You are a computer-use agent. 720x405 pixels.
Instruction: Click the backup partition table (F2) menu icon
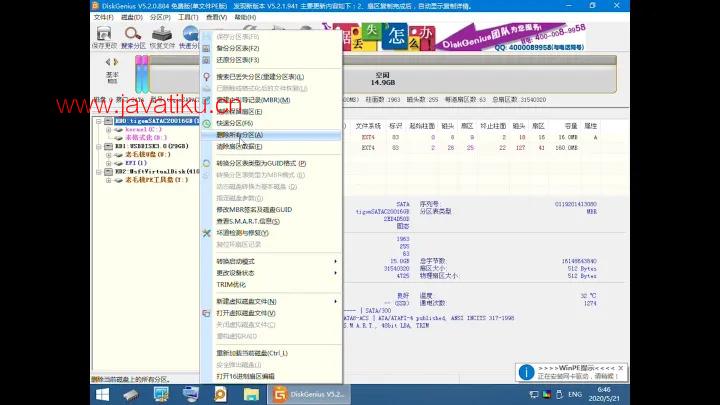pos(206,48)
